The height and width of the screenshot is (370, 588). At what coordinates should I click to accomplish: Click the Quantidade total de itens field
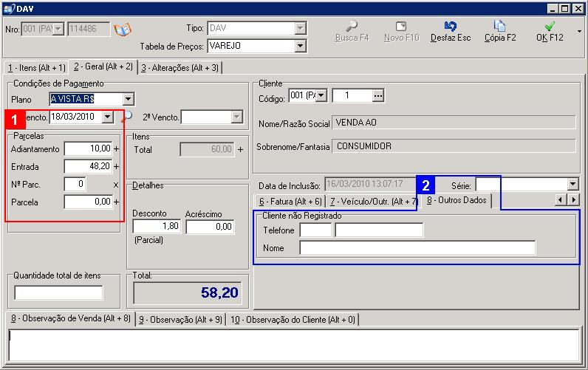pyautogui.click(x=58, y=292)
